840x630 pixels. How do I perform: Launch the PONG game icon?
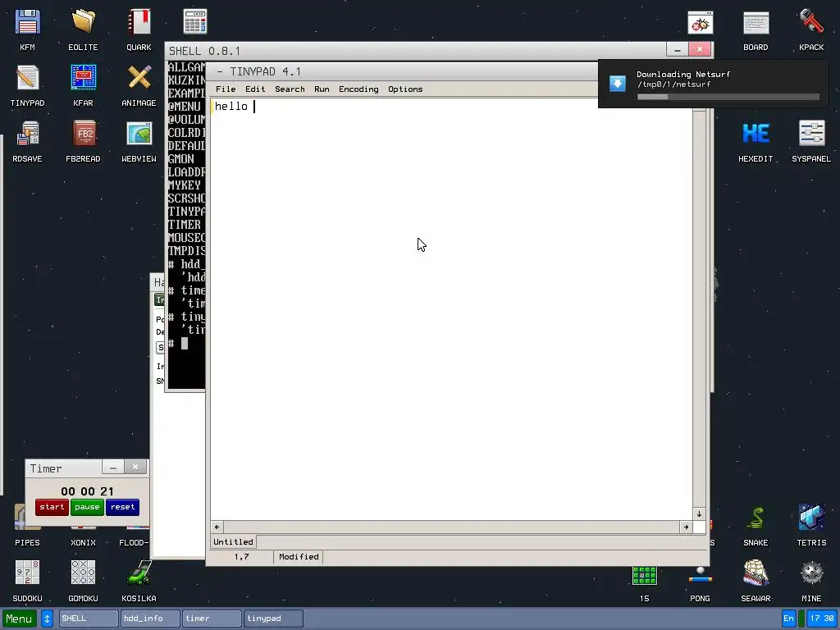click(x=701, y=584)
